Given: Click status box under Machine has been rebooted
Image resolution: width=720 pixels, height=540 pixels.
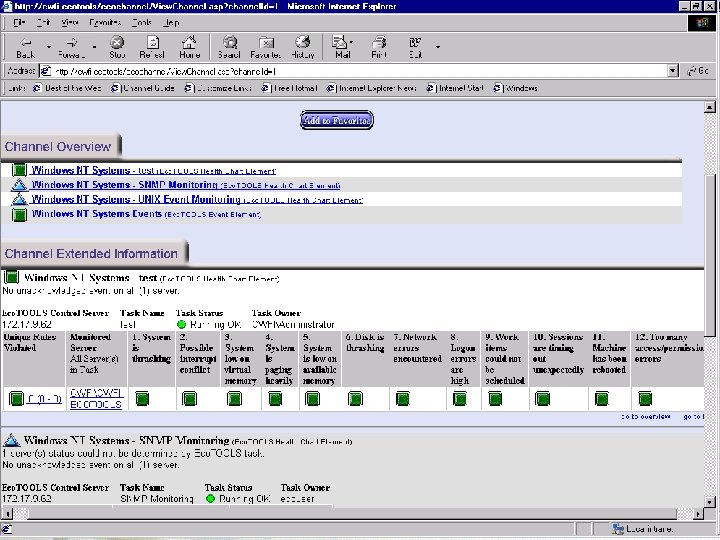Looking at the screenshot, I should [602, 399].
